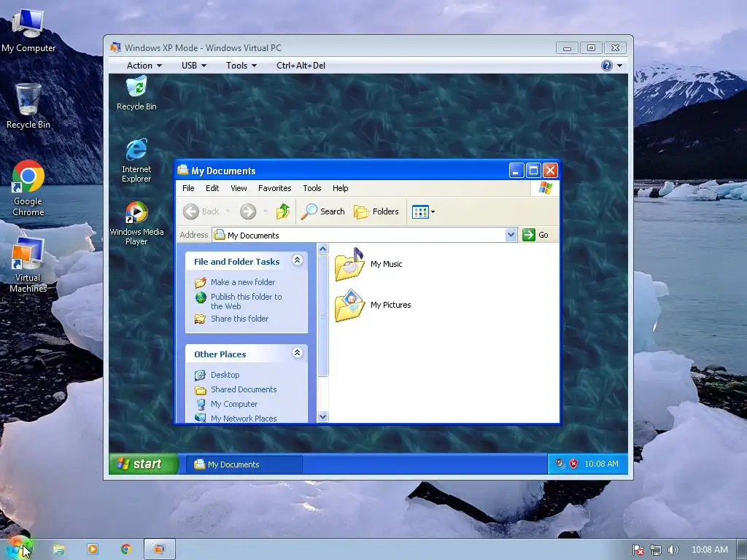Open Virtual PC Tools dropdown menu
Image resolution: width=747 pixels, height=560 pixels.
pyautogui.click(x=241, y=65)
